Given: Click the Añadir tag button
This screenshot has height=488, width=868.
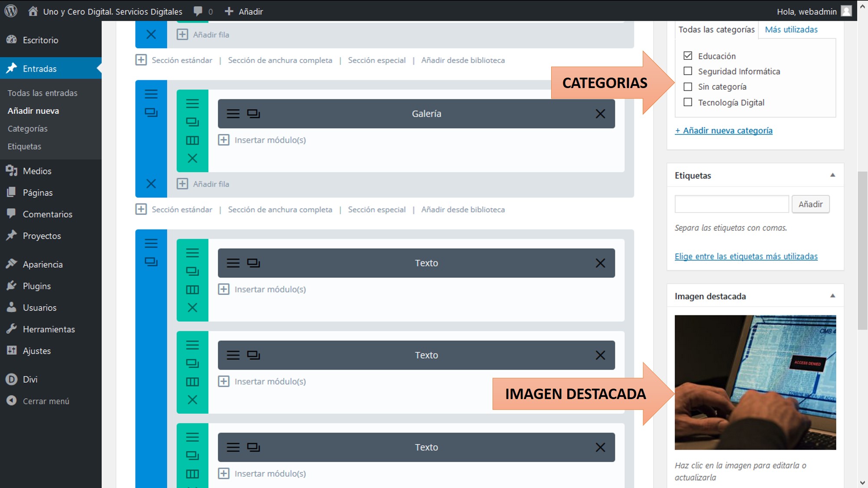Looking at the screenshot, I should (x=810, y=204).
